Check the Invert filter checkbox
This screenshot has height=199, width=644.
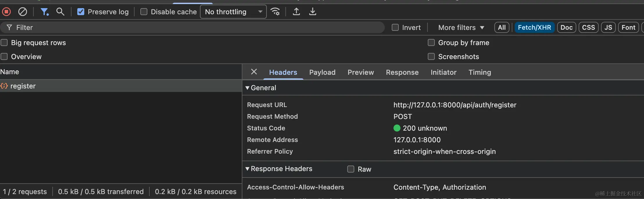[395, 27]
